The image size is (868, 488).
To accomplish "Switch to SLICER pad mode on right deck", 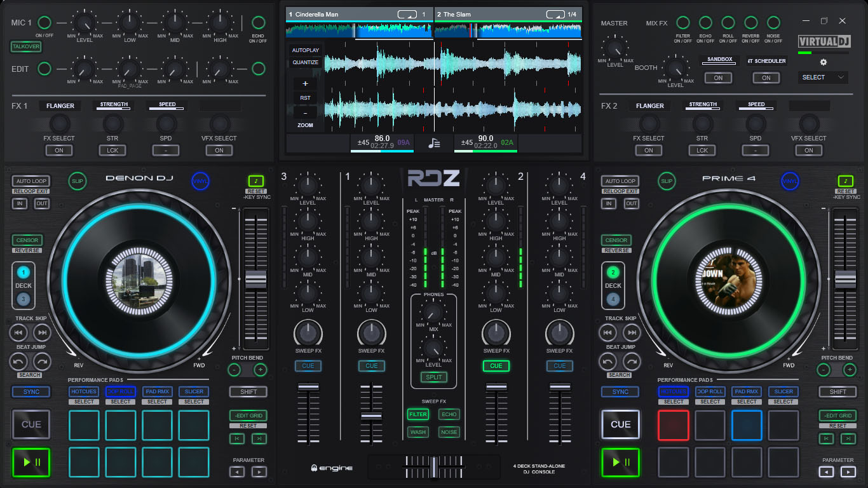I will click(783, 391).
